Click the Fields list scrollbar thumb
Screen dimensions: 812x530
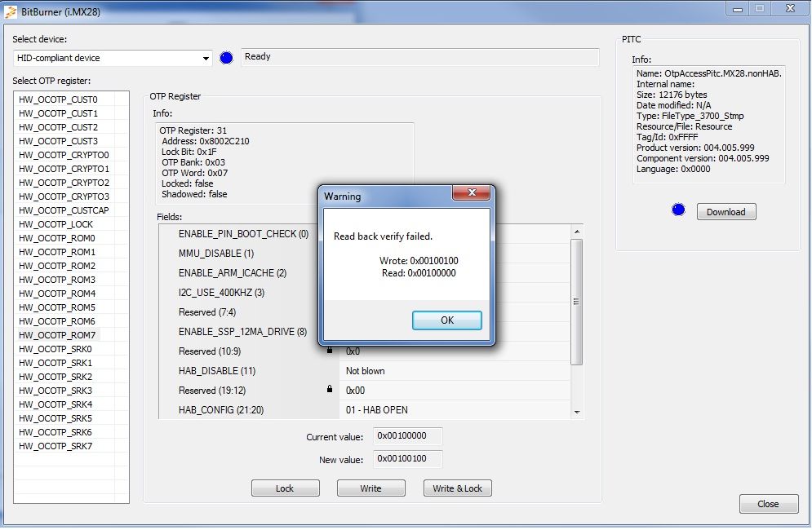coord(576,302)
